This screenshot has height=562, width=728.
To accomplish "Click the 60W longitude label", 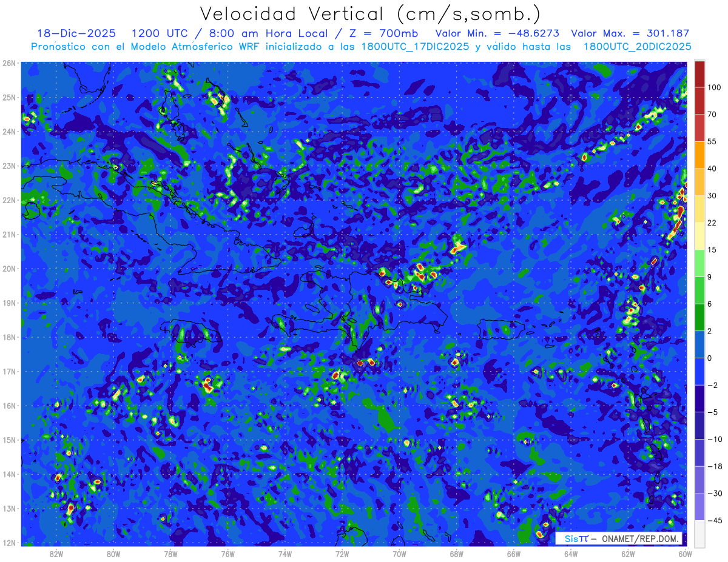I will 686,554.
